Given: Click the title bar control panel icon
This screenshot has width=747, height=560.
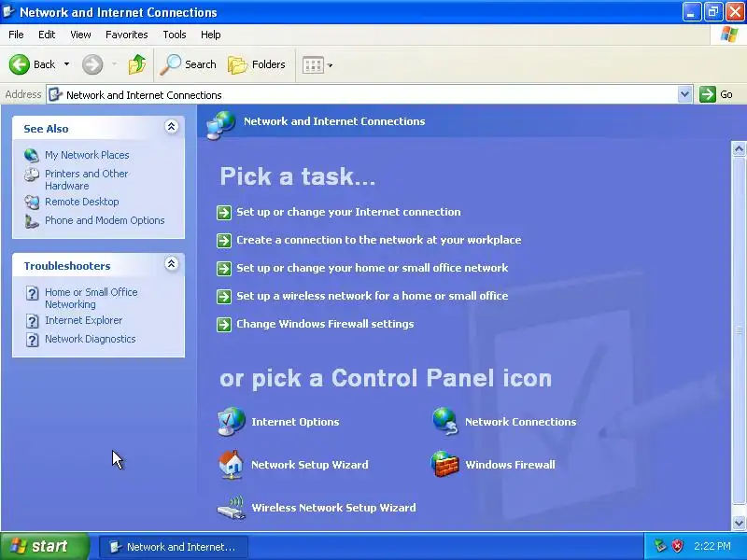Looking at the screenshot, I should coord(8,11).
